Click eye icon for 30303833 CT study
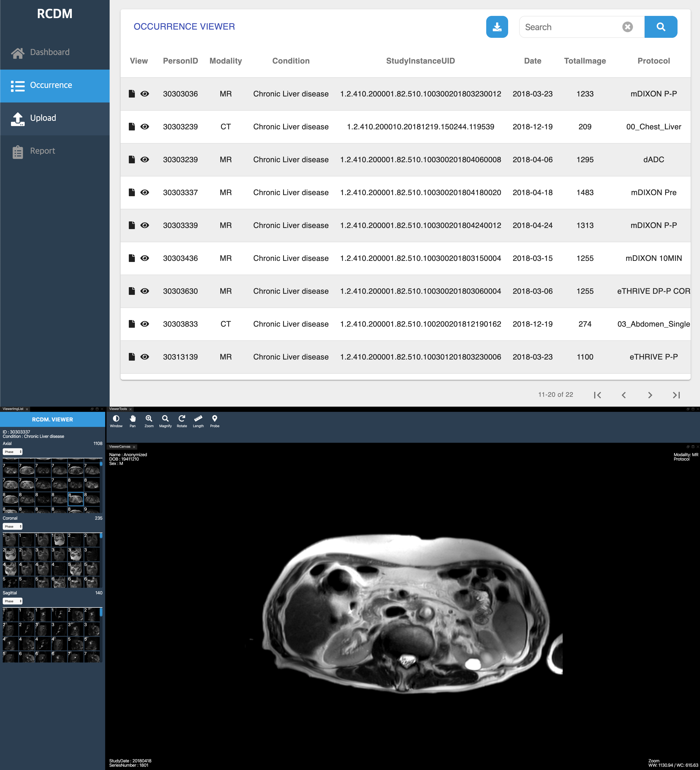 pos(145,324)
